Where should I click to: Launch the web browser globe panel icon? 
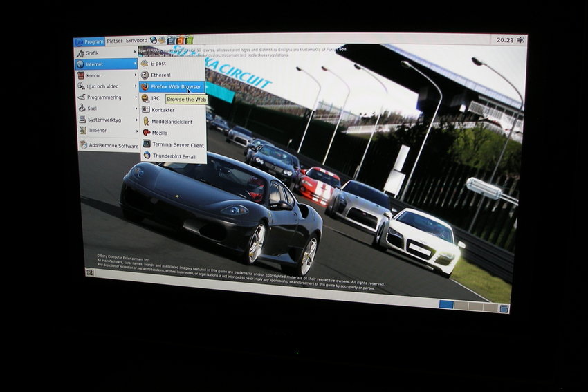[153, 40]
